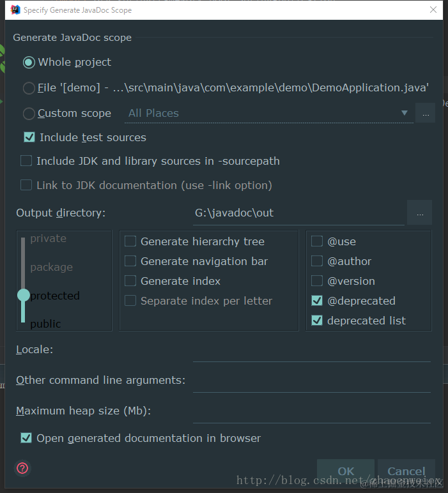This screenshot has height=493, width=448.
Task: Cancel the Generate JavaDoc dialog
Action: tap(406, 471)
